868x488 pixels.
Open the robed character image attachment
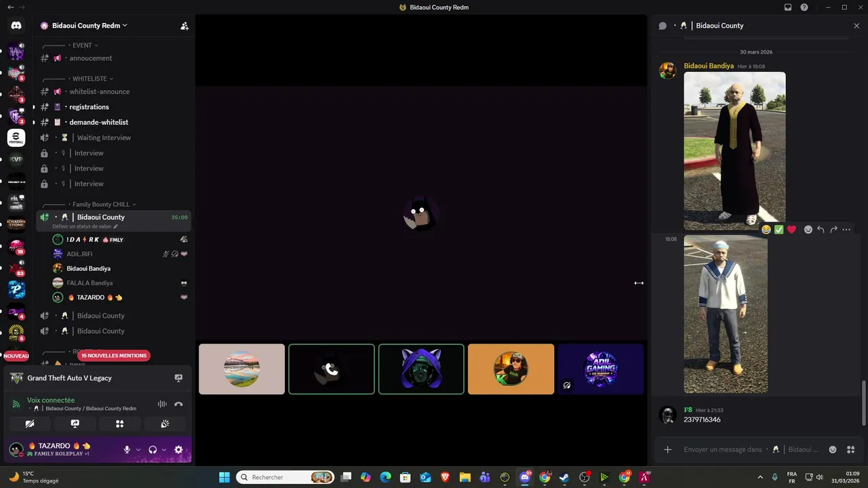[734, 151]
